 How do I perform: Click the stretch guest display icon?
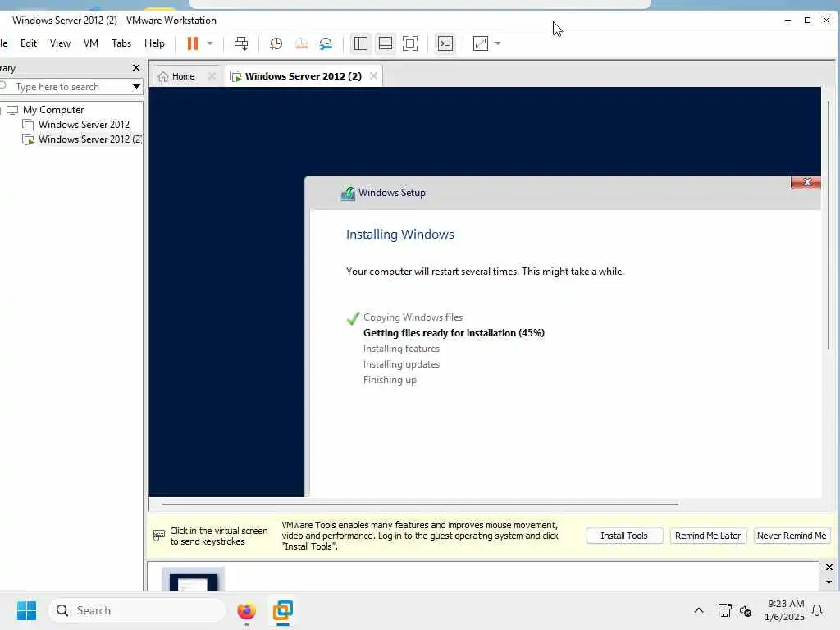click(x=481, y=43)
